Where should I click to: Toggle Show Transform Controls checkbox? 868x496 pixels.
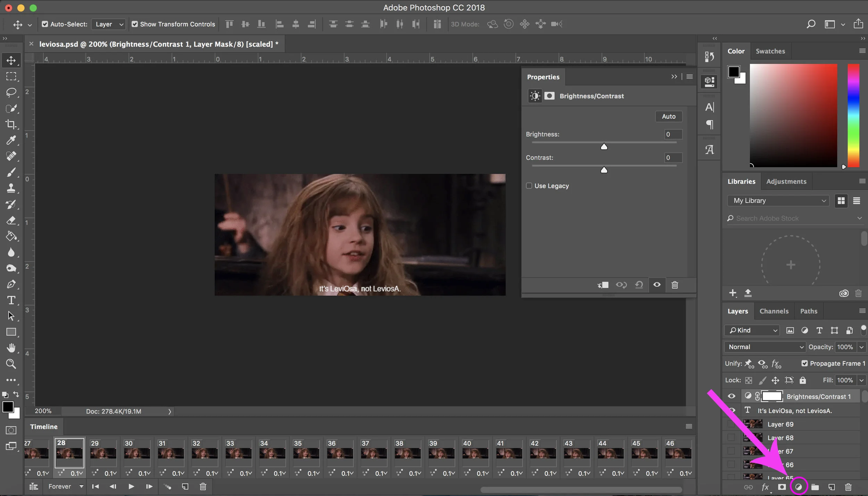[135, 24]
